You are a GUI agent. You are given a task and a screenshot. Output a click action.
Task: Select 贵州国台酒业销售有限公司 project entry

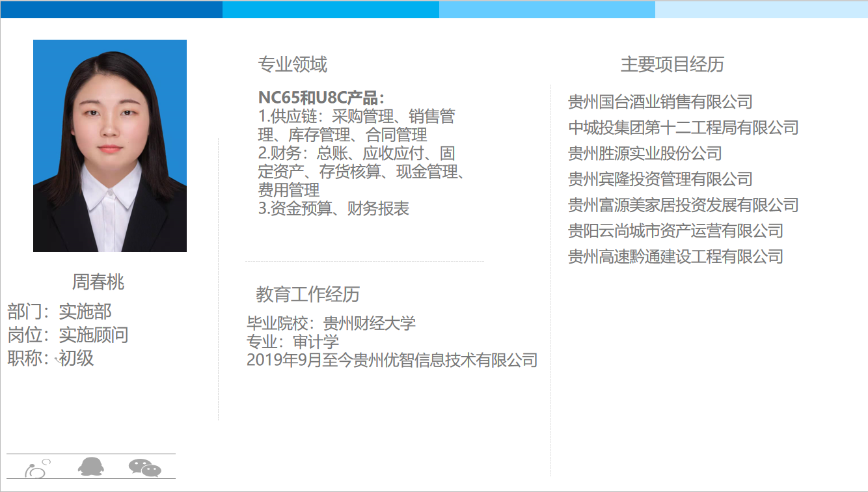(660, 102)
